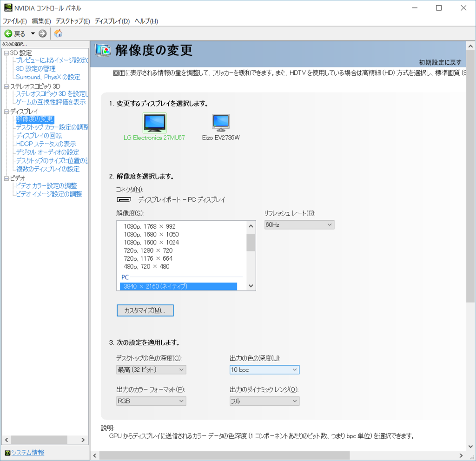Open ステレオスコピック 3D を設定 task
Viewport: 476px width, 461px height.
point(52,94)
